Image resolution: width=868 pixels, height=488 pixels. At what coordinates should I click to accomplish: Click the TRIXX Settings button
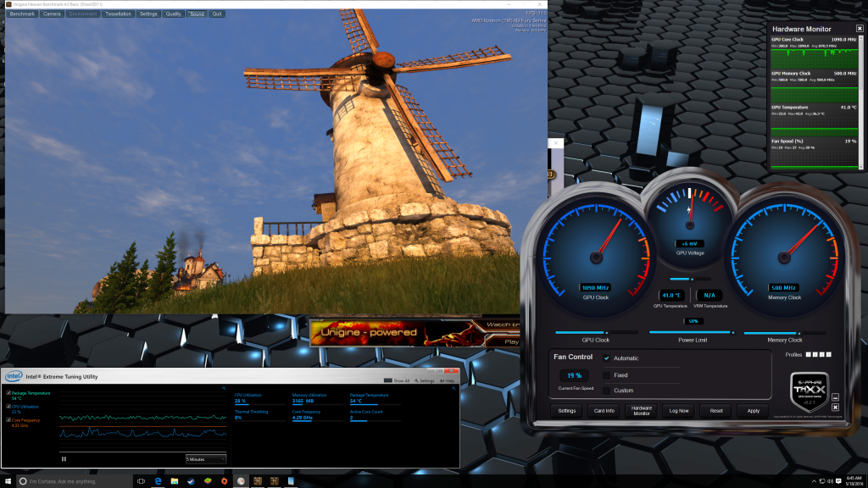pyautogui.click(x=567, y=411)
